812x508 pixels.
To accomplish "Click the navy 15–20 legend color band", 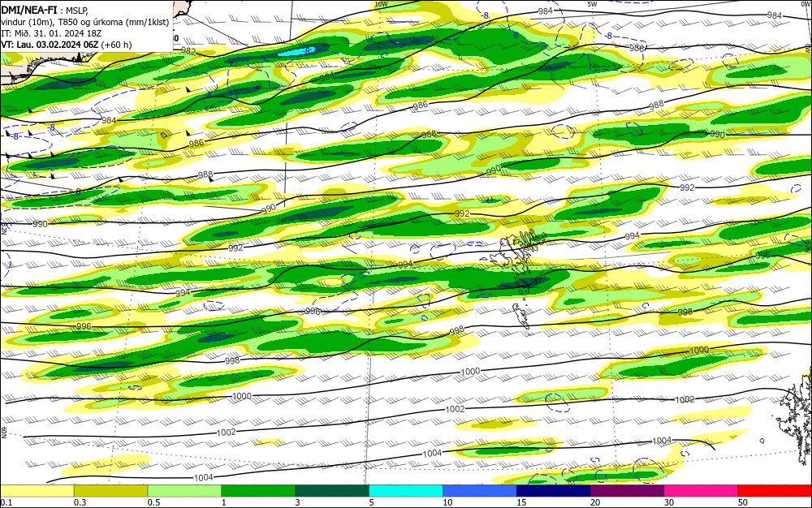I will pos(554,490).
